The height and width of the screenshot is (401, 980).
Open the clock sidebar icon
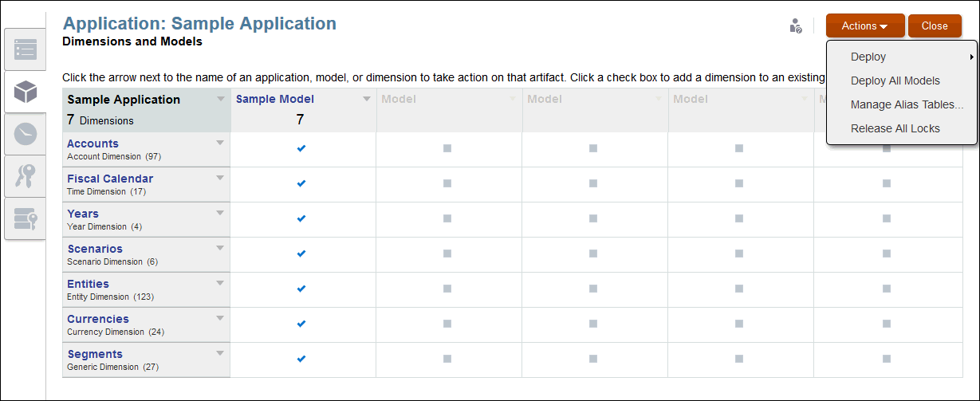point(26,135)
